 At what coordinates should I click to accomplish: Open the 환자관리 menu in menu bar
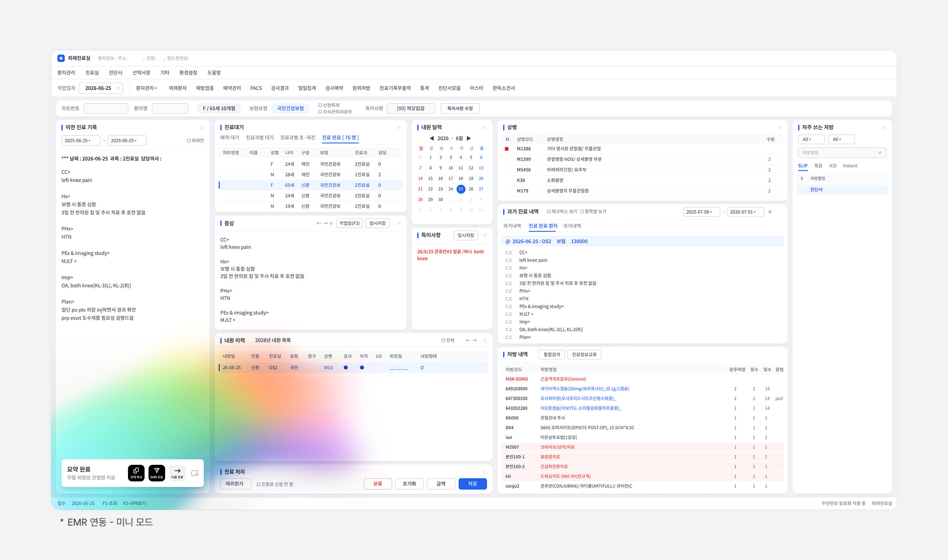(66, 73)
